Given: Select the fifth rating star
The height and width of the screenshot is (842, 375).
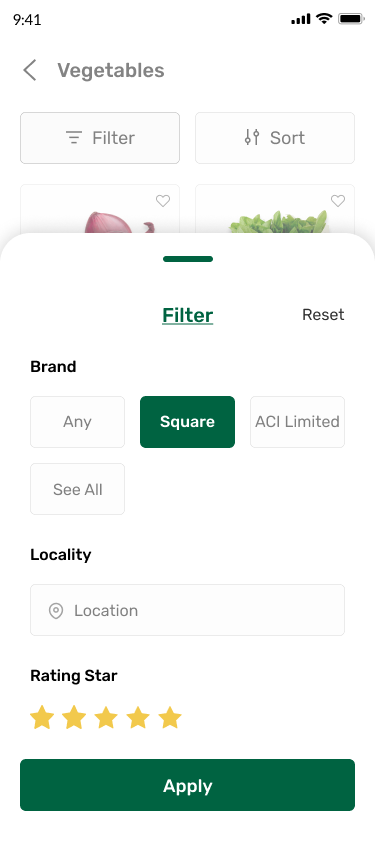Looking at the screenshot, I should (x=170, y=717).
